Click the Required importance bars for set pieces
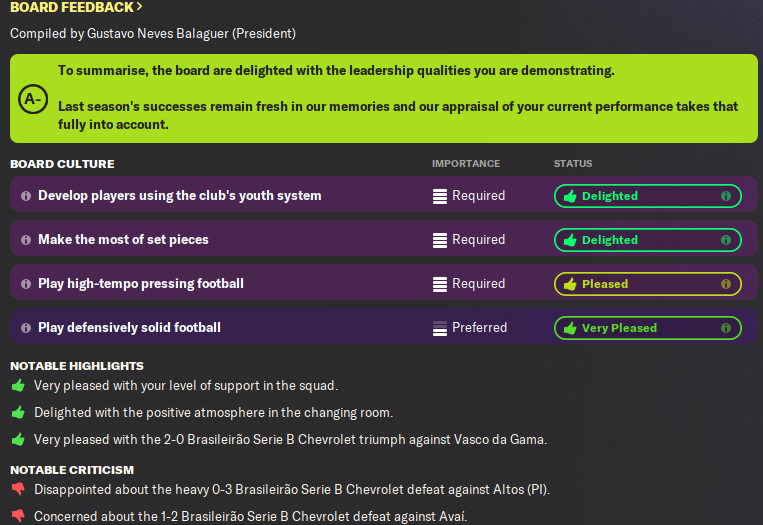The width and height of the screenshot is (763, 525). pyautogui.click(x=439, y=240)
